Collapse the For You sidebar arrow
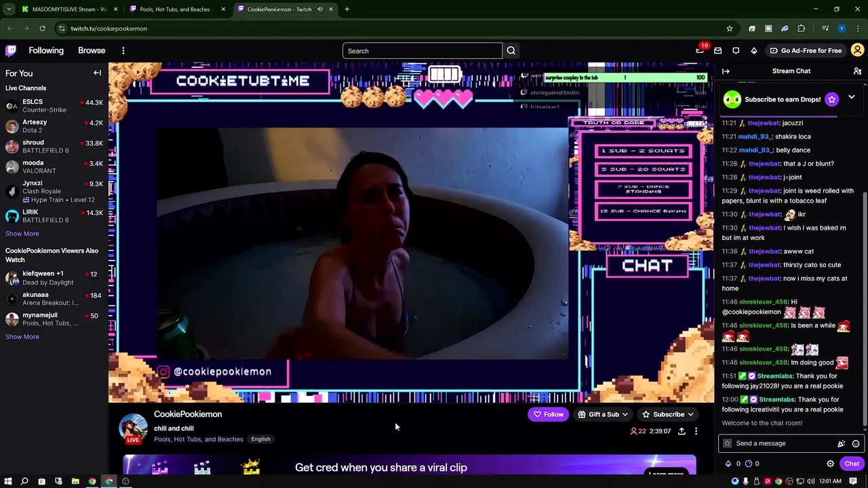This screenshot has width=868, height=488. 97,73
